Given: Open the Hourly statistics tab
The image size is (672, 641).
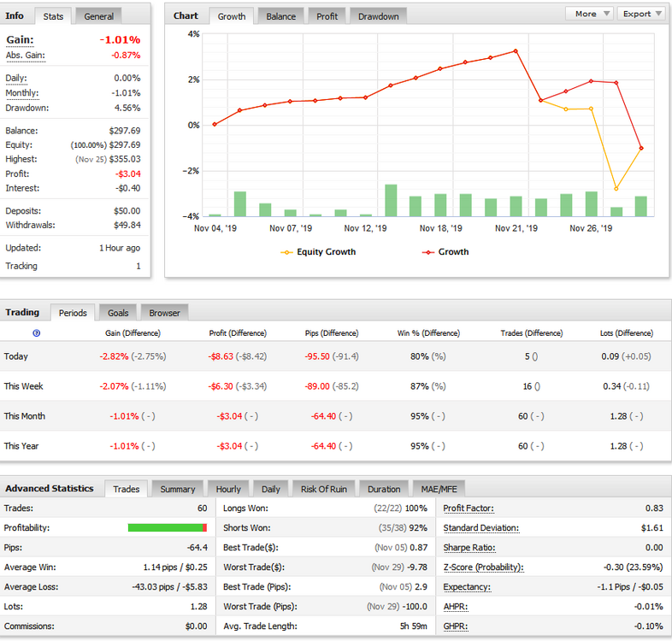Looking at the screenshot, I should click(228, 489).
